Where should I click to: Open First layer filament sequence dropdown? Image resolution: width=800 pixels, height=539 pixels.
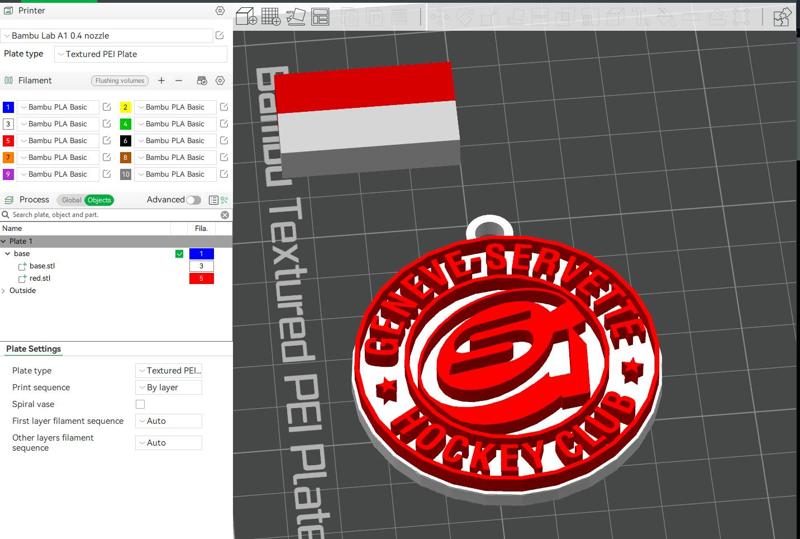(169, 421)
